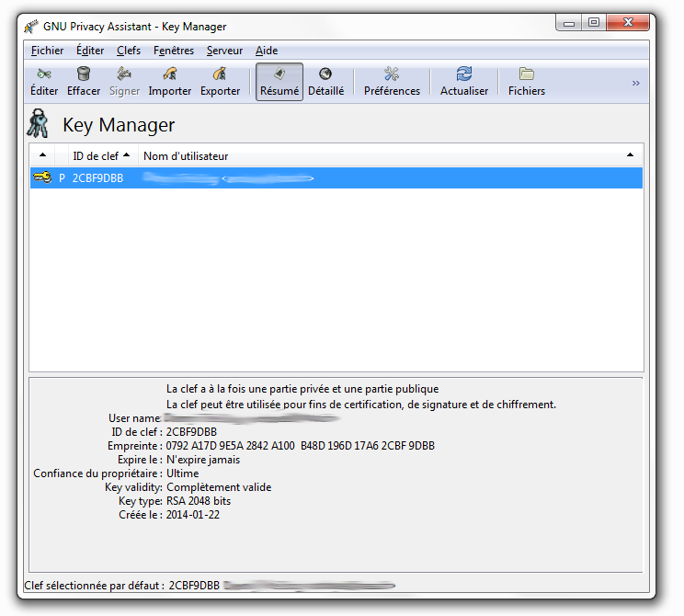The image size is (684, 616).
Task: Click the Signer toolbar icon
Action: (124, 82)
